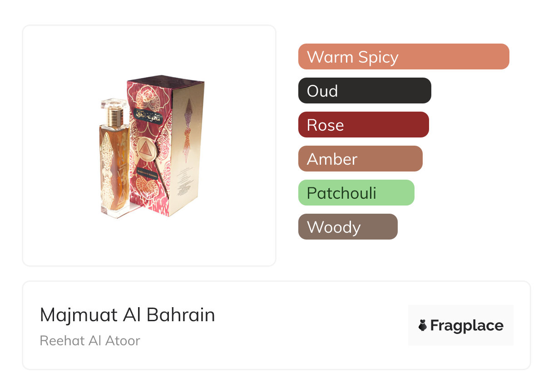Click the green Patchouli accord bar

coord(356,193)
